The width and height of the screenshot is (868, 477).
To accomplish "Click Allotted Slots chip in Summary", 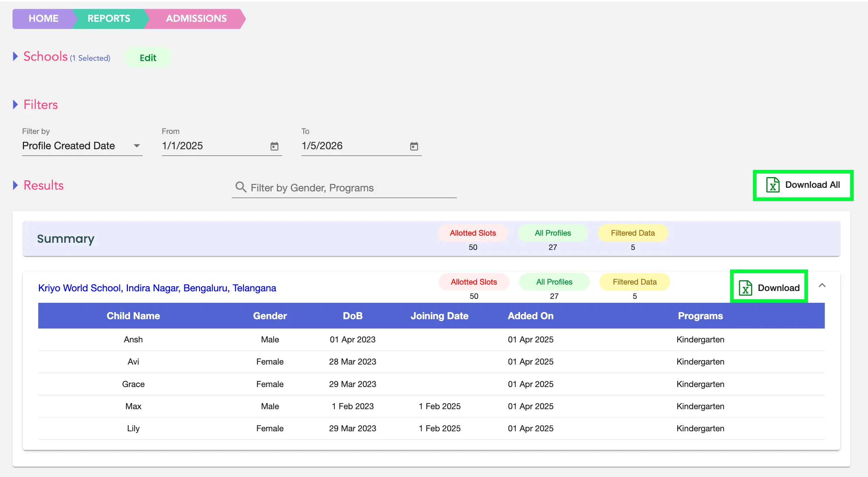I will pos(473,233).
